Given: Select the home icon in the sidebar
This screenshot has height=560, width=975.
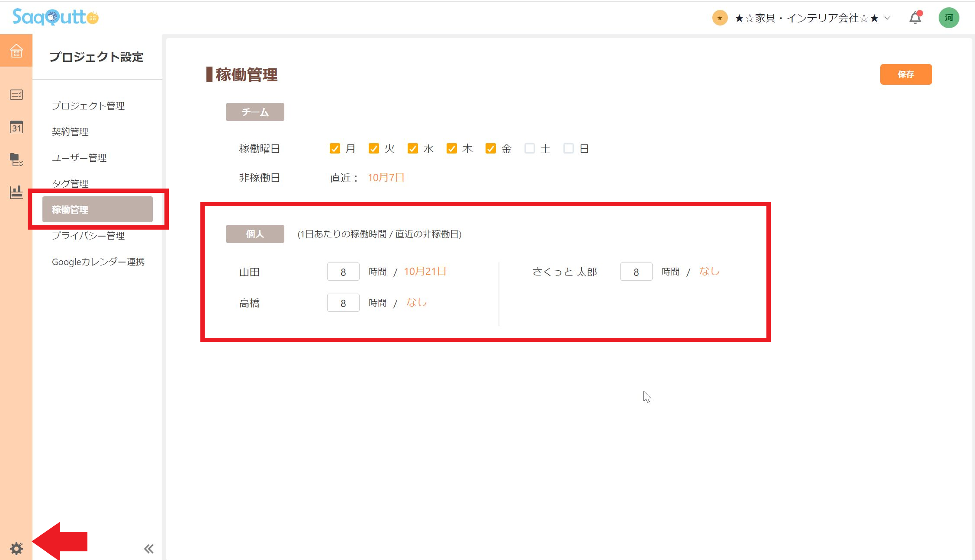Looking at the screenshot, I should [x=16, y=51].
